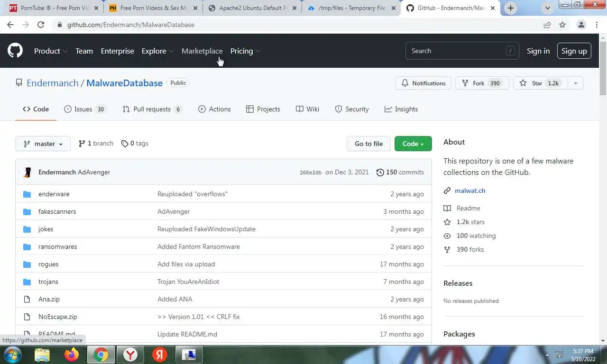Open the Actions tab

[214, 109]
